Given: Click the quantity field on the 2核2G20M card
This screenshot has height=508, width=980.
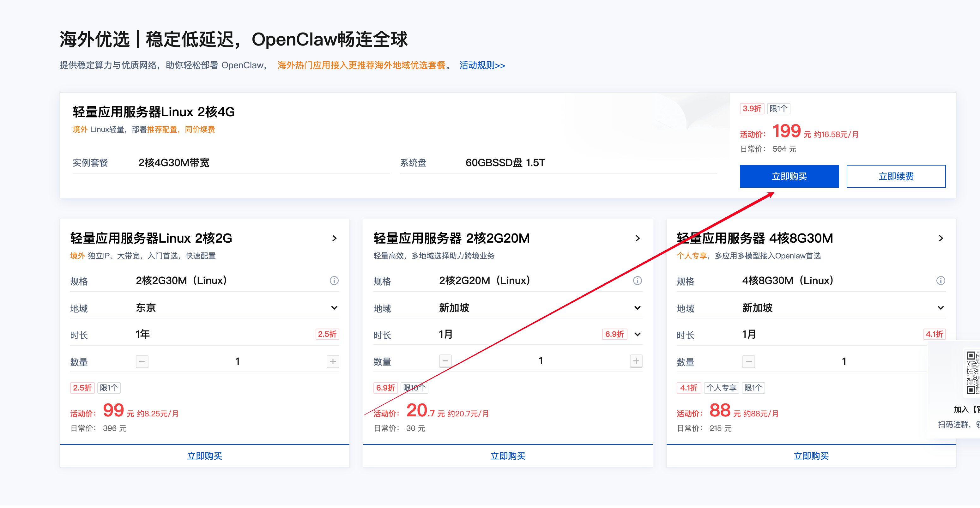Looking at the screenshot, I should (x=541, y=360).
